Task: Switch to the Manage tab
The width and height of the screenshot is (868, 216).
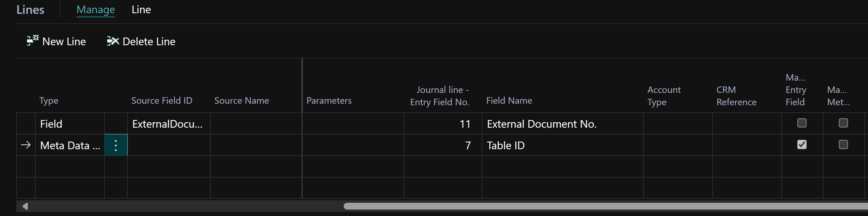Action: pyautogui.click(x=96, y=10)
